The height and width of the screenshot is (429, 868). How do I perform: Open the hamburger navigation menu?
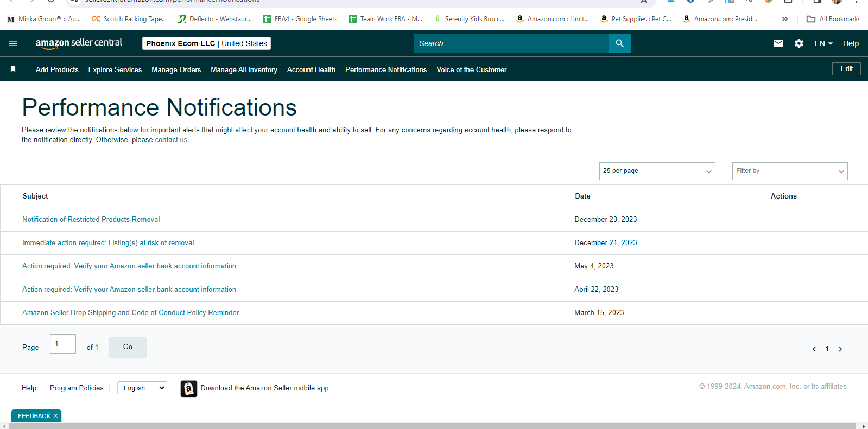[13, 43]
